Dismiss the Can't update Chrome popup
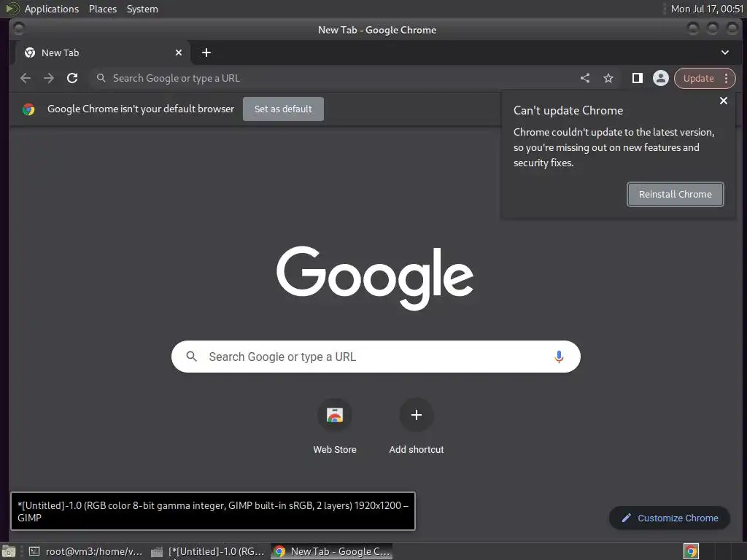The width and height of the screenshot is (747, 560). pyautogui.click(x=723, y=101)
